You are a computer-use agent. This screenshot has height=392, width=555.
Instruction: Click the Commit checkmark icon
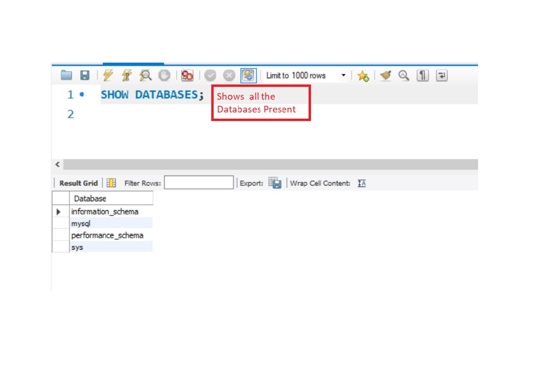[x=210, y=75]
